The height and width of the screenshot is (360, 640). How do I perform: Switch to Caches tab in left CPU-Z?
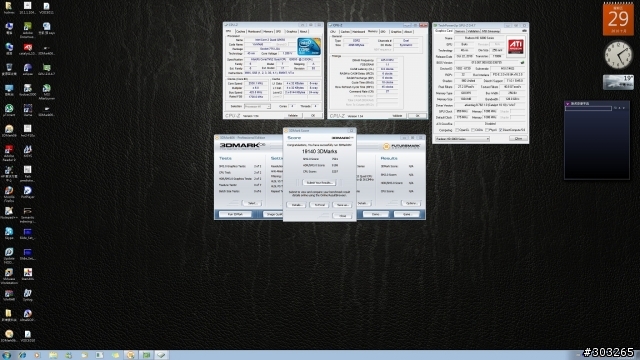point(240,31)
